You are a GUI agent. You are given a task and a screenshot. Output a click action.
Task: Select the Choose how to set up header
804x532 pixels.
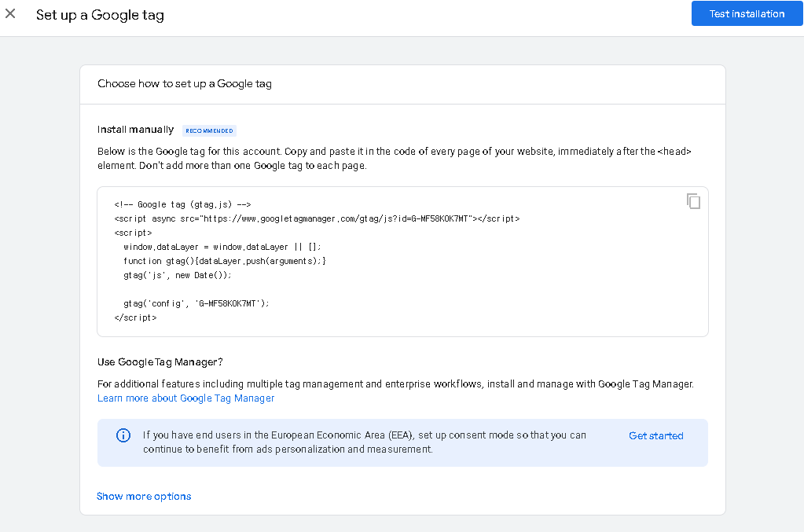click(185, 83)
